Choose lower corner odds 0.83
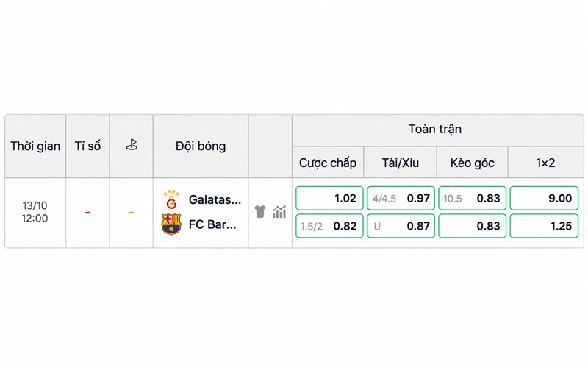Viewport: 588px width, 368px height. coord(472,226)
